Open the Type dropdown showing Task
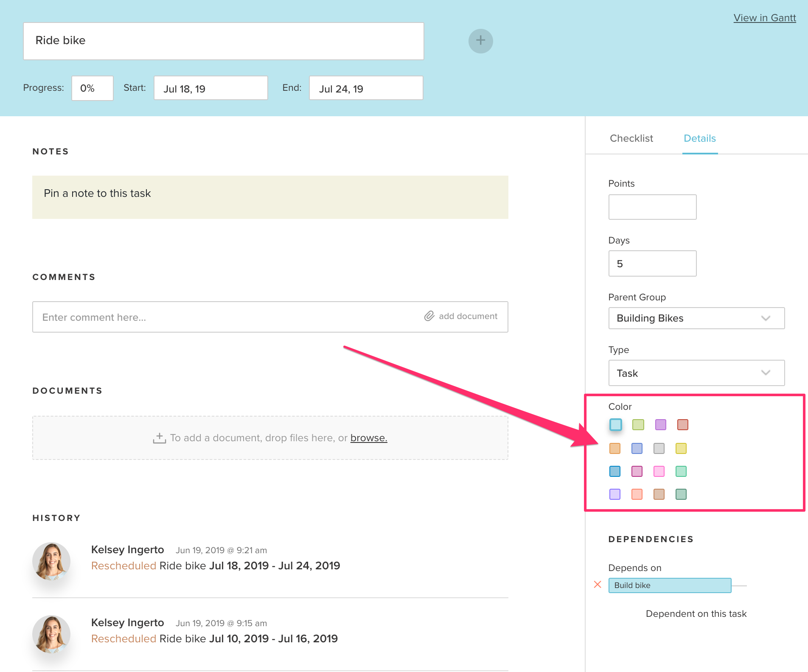The height and width of the screenshot is (672, 808). click(696, 373)
